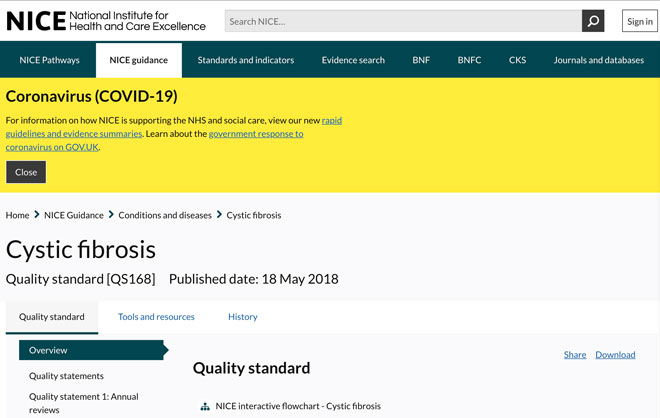Click the Quality standard section heading

(x=251, y=368)
